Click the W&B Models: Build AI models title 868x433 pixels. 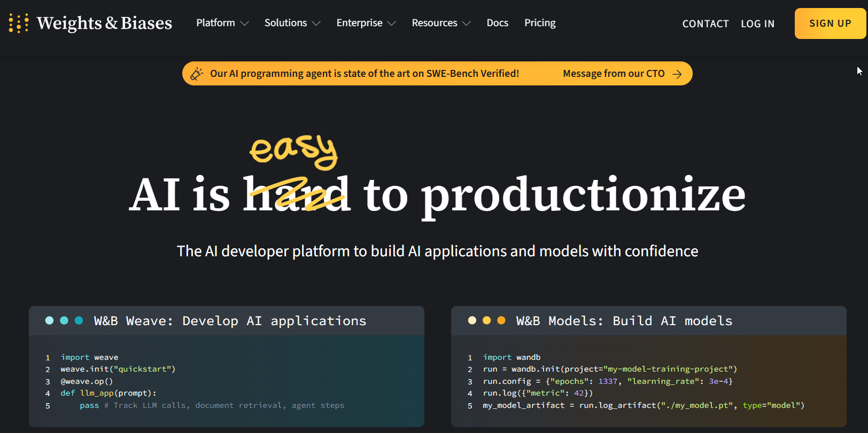pyautogui.click(x=624, y=321)
